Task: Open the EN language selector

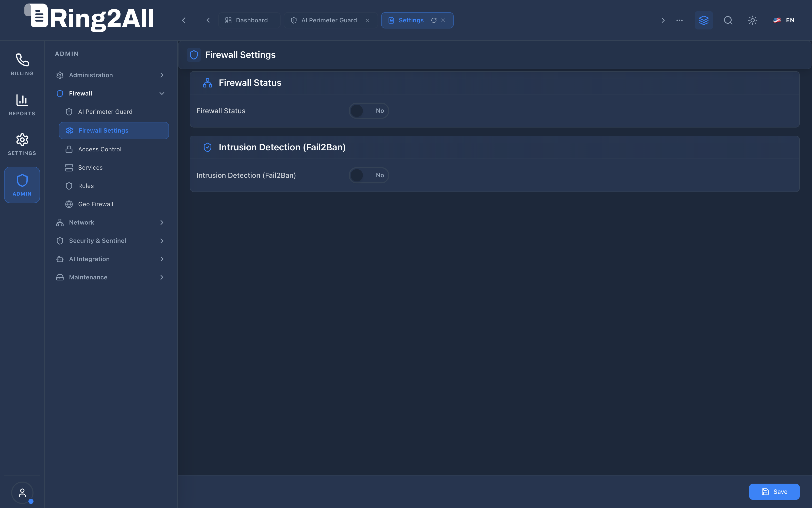Action: [784, 20]
